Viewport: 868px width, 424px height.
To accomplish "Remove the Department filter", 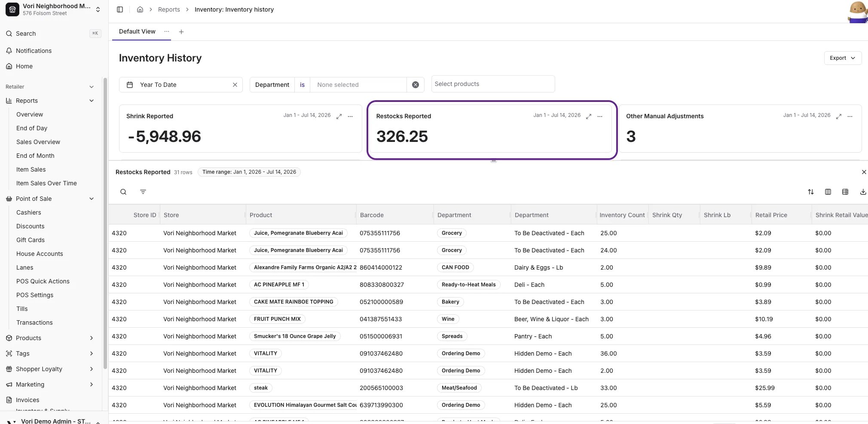I will [416, 85].
